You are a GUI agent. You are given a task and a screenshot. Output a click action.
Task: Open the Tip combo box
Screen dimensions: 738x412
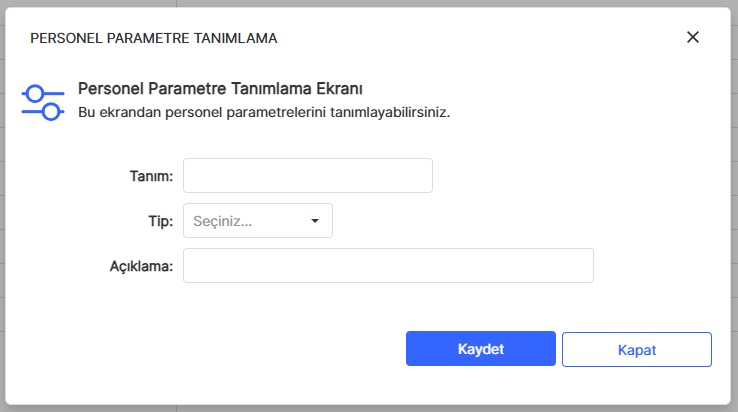point(257,221)
